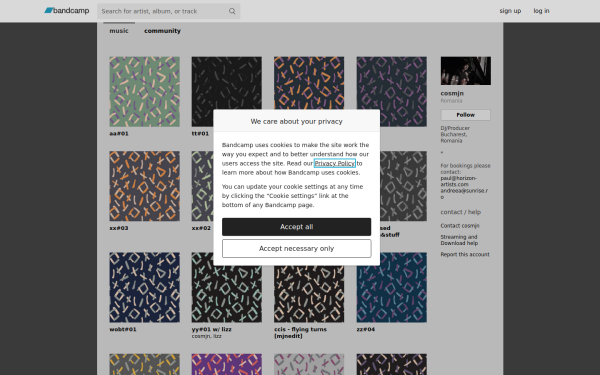Click the cosmjn artist name
The height and width of the screenshot is (375, 600).
point(452,93)
